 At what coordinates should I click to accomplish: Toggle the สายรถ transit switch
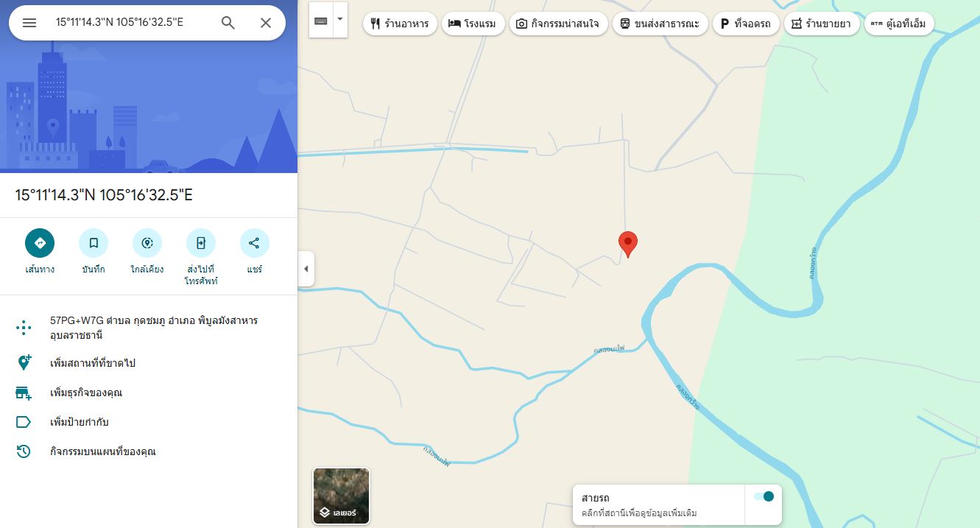tap(764, 496)
